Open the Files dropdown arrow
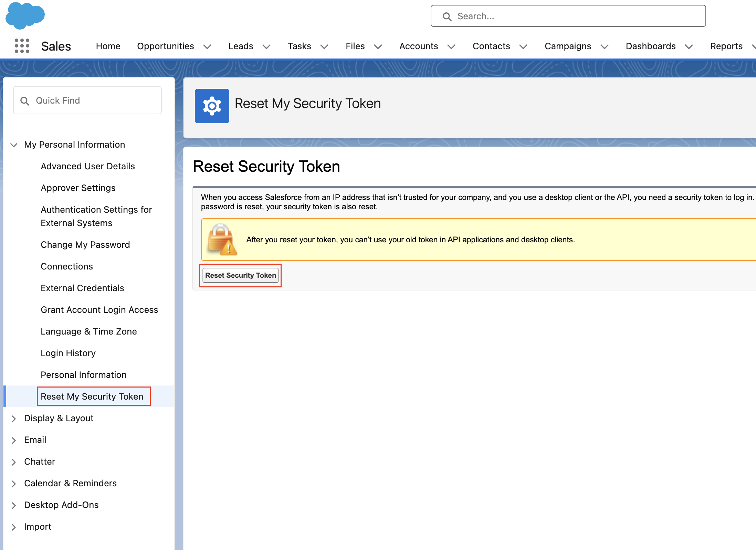 [x=378, y=47]
